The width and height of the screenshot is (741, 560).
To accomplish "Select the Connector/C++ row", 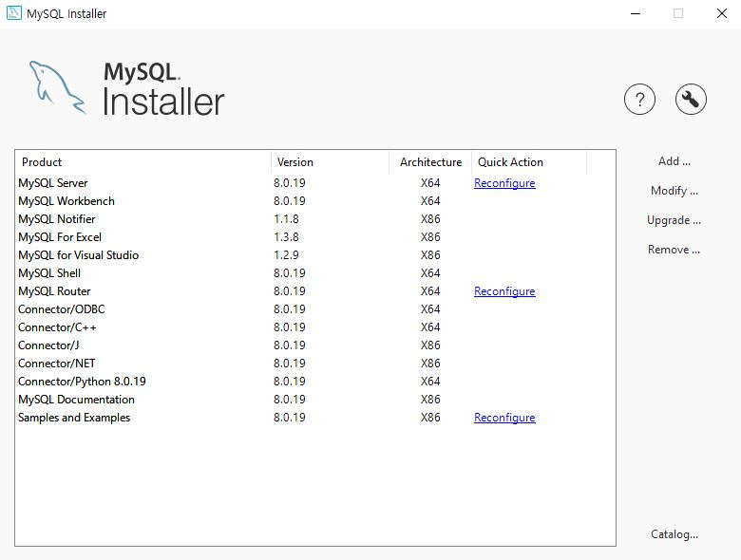I will coord(315,327).
